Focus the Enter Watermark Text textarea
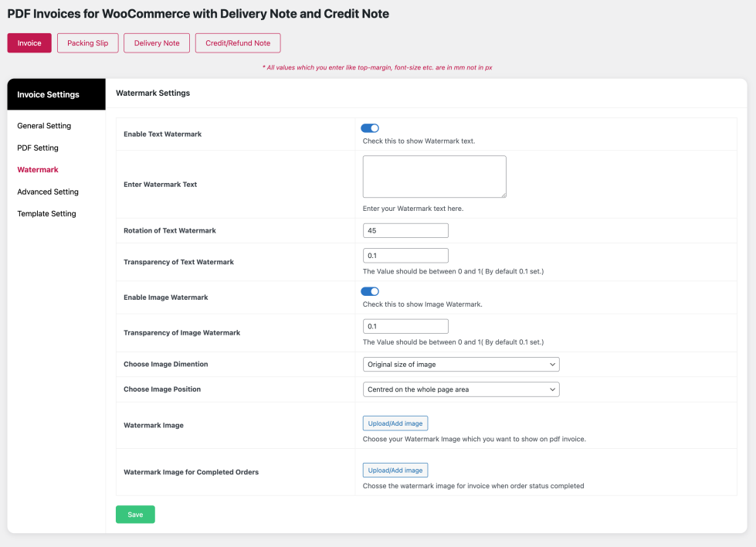Image resolution: width=756 pixels, height=547 pixels. coord(434,176)
